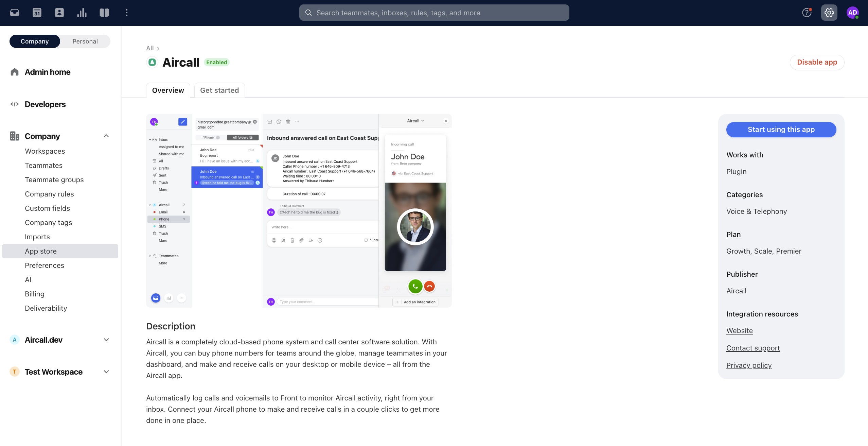Expand the Aircall.dev section chevron
Viewport: 868px width, 446px height.
(106, 340)
